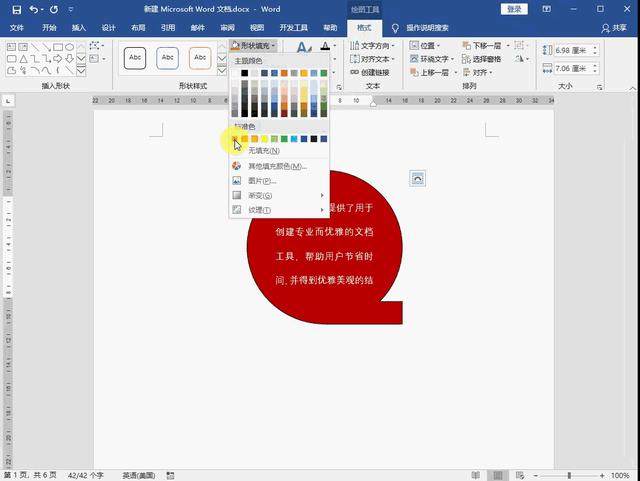Viewport: 640px width, 481px height.
Task: Select the rectangle shape in the gallery
Action: 58,47
